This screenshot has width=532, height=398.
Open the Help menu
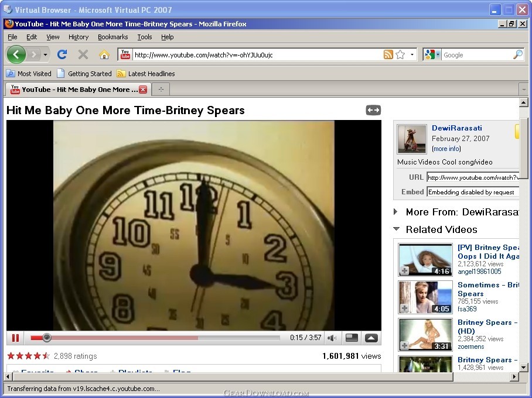click(167, 37)
